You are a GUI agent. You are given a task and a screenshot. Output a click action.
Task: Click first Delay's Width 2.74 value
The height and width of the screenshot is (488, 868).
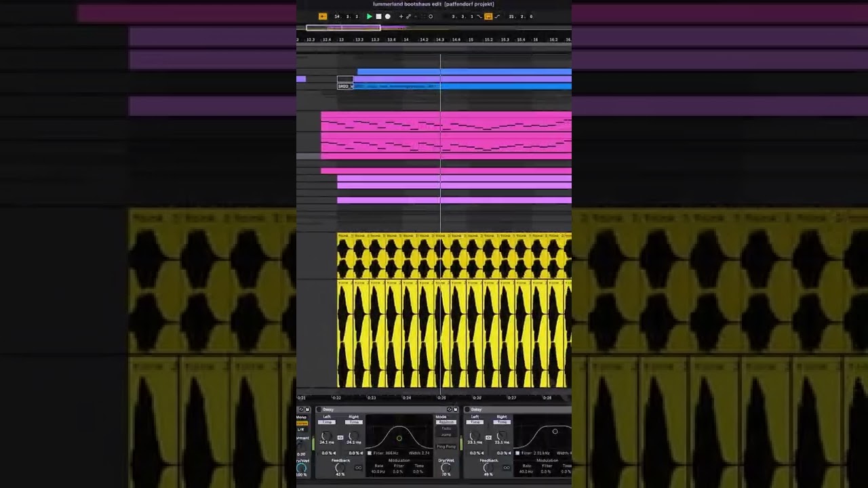[419, 453]
